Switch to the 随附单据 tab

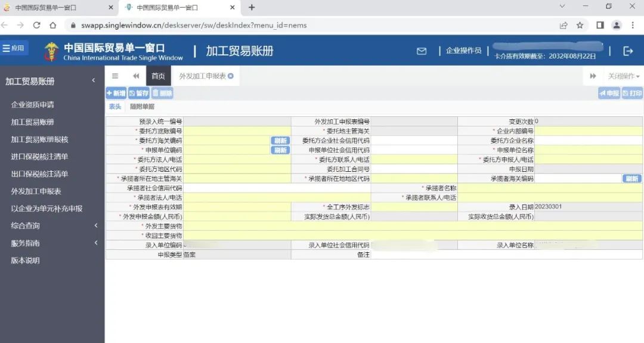142,107
